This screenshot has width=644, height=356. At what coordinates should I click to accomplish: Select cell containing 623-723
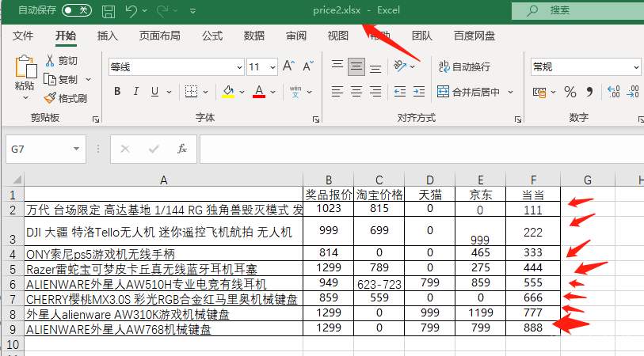379,284
